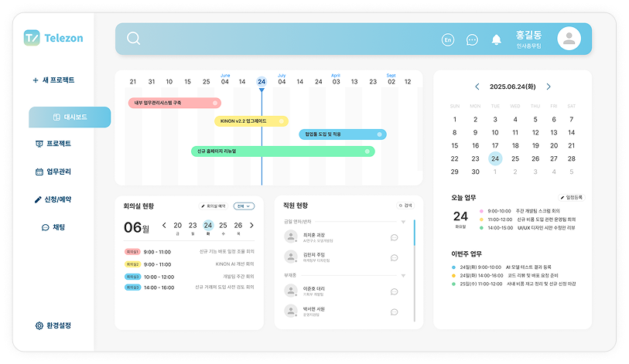Collapse the 부재중 employee group
The height and width of the screenshot is (364, 629).
click(x=402, y=275)
